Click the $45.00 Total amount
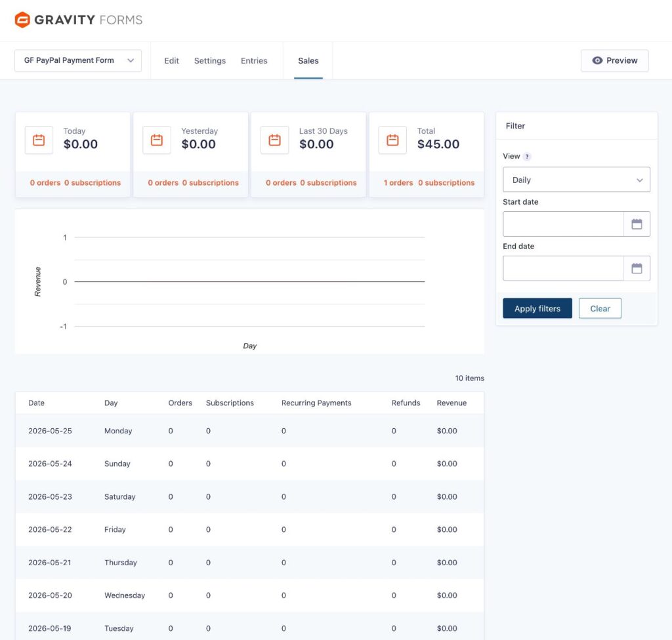Screen dimensions: 672x640 [x=438, y=144]
